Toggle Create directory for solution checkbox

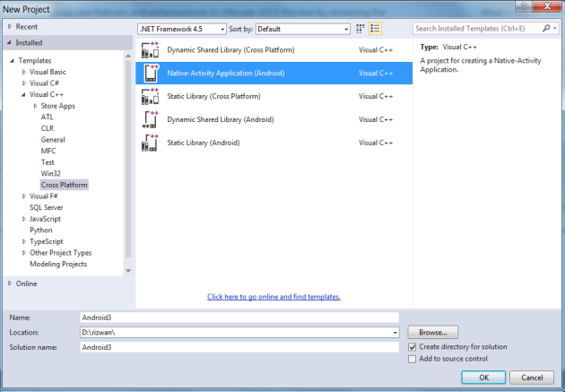(413, 347)
